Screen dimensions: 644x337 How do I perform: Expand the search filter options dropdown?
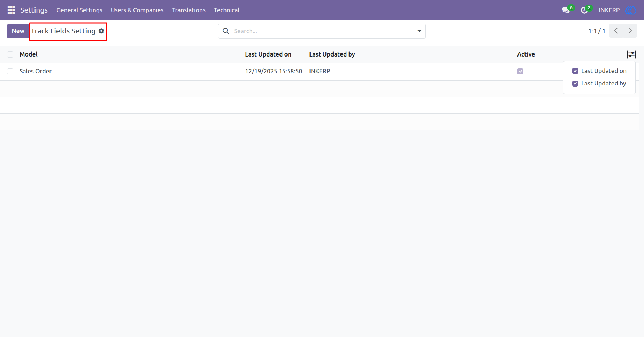pos(420,31)
